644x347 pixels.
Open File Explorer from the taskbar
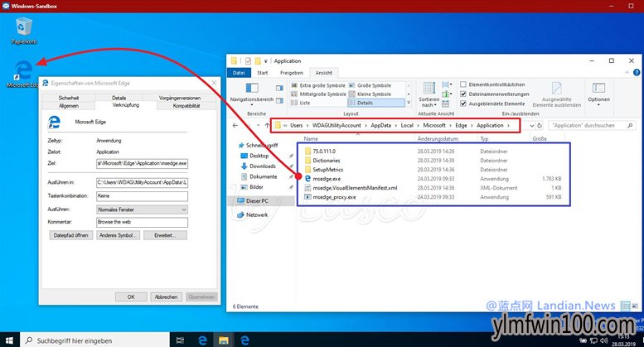[224, 340]
